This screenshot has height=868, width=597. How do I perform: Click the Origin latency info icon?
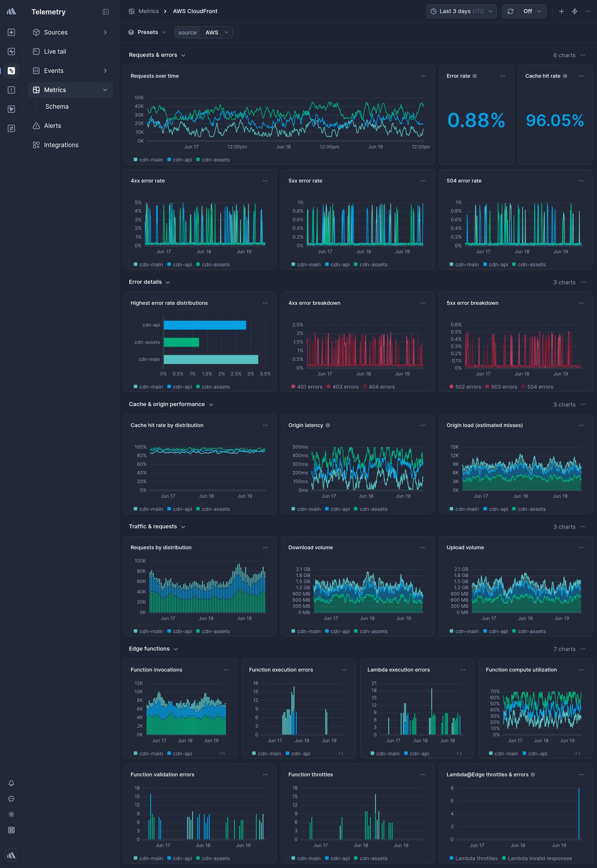(x=328, y=425)
